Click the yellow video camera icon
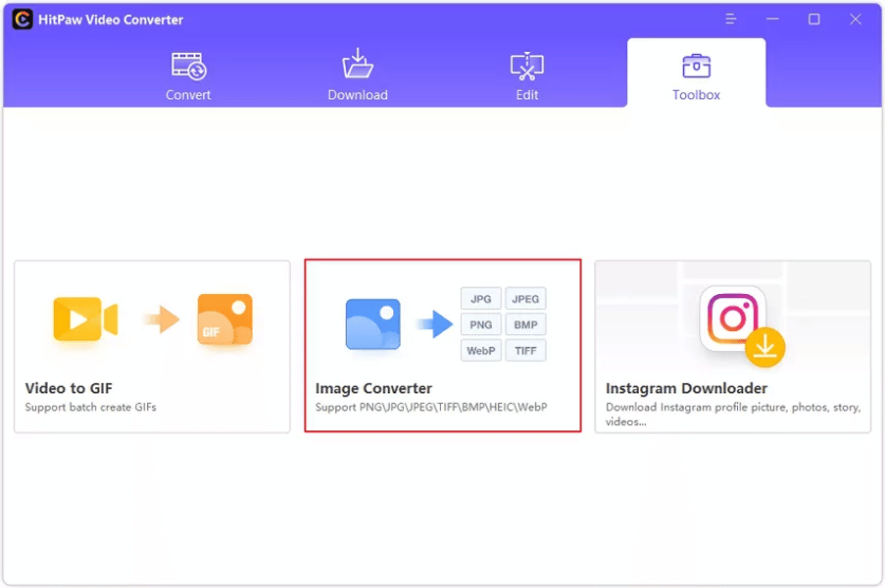The height and width of the screenshot is (588, 886). click(x=85, y=318)
